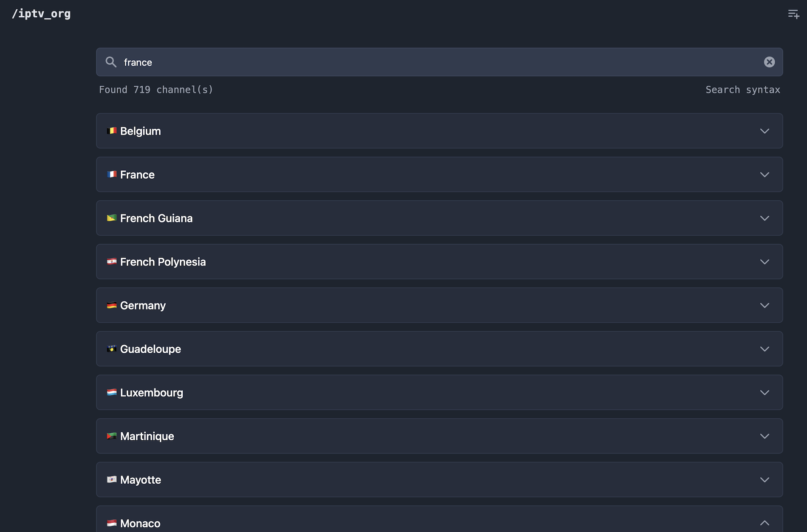The image size is (807, 532).
Task: Click the magnifying glass search icon
Action: click(111, 62)
